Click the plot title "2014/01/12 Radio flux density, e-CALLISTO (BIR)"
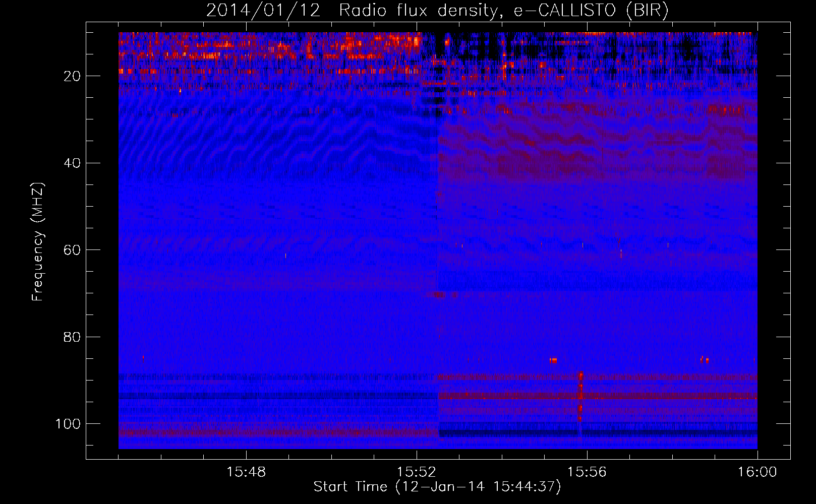 tap(437, 11)
